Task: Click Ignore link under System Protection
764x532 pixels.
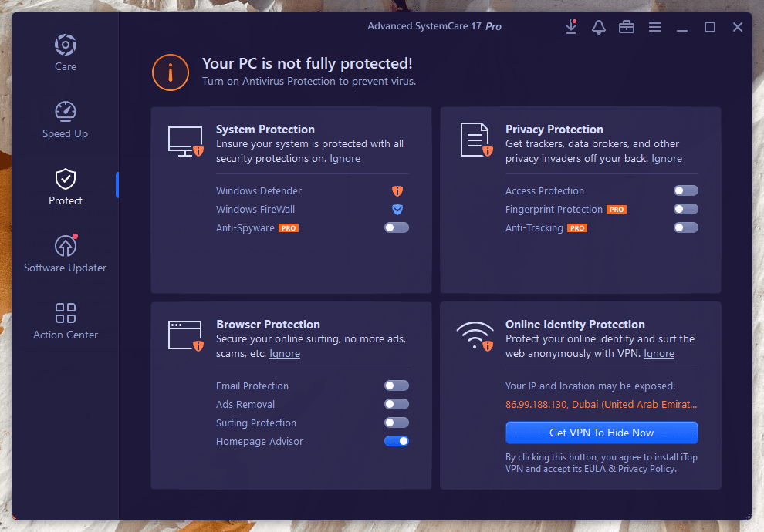Action: (x=345, y=159)
